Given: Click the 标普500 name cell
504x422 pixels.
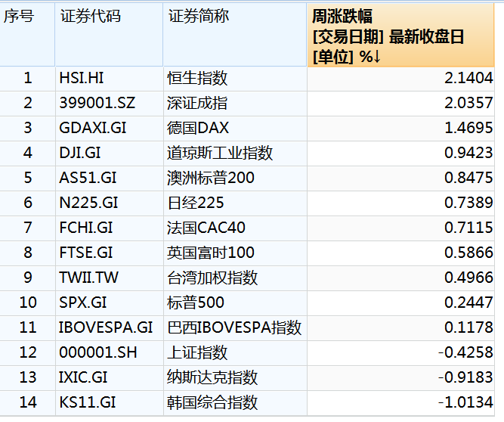Looking at the screenshot, I should pyautogui.click(x=196, y=303).
